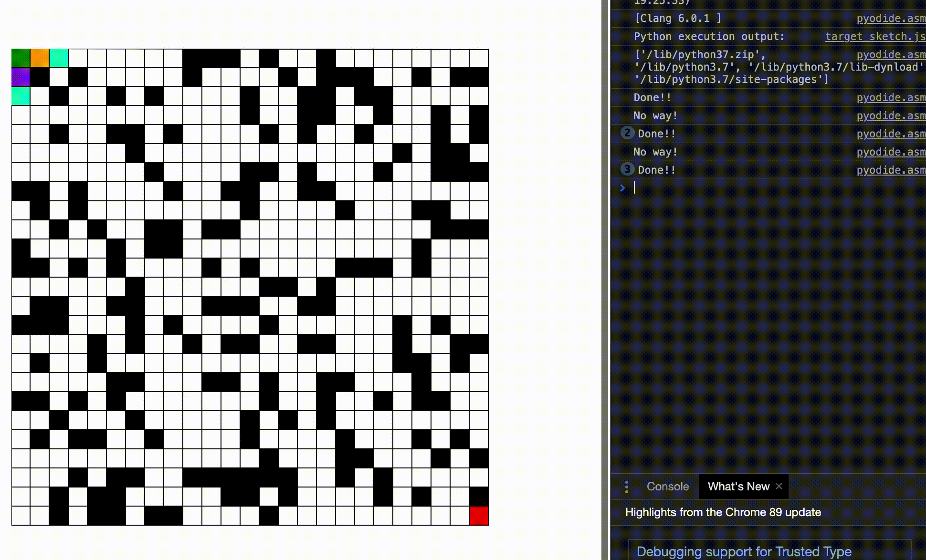Click the Highlights from the Chrome 89 update text
Screen dimensions: 926x560
coord(723,512)
